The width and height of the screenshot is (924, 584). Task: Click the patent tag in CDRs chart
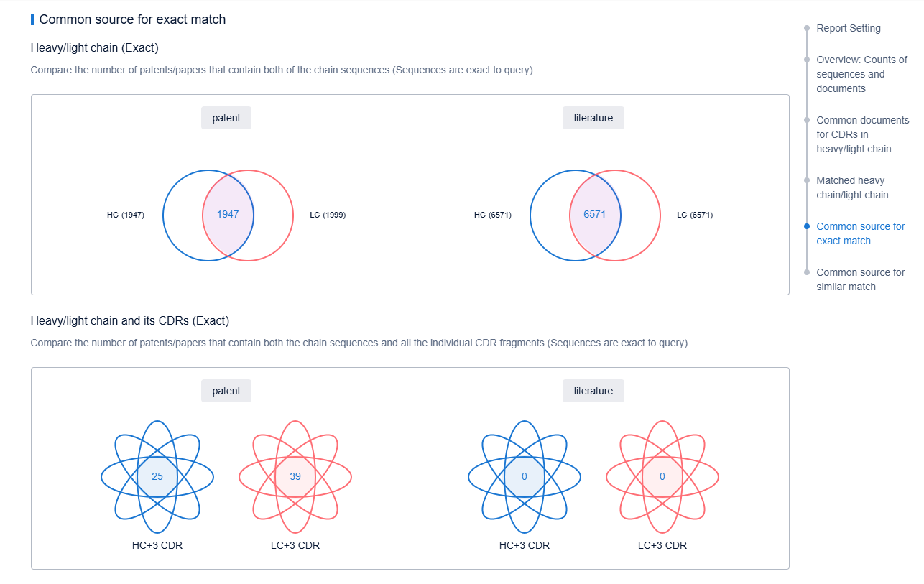(x=226, y=391)
